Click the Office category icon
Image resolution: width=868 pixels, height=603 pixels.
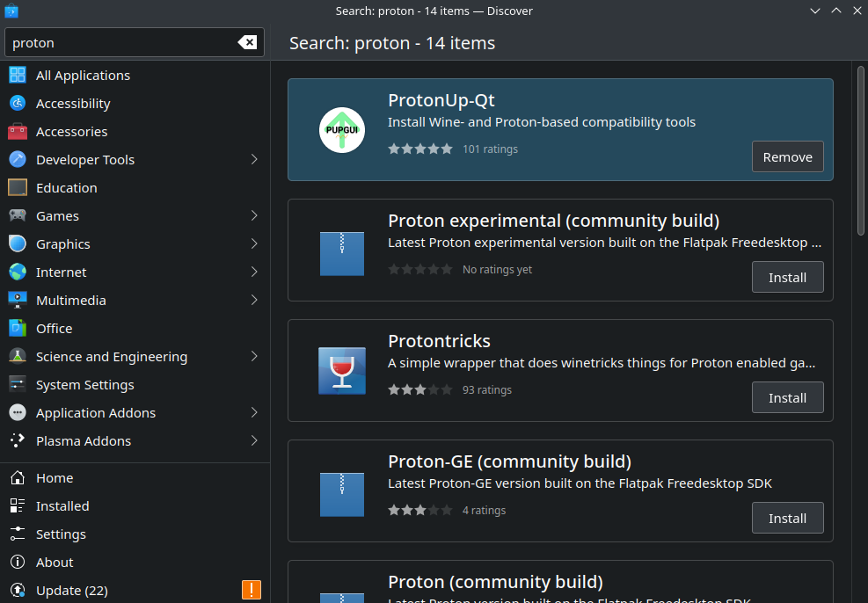18,329
